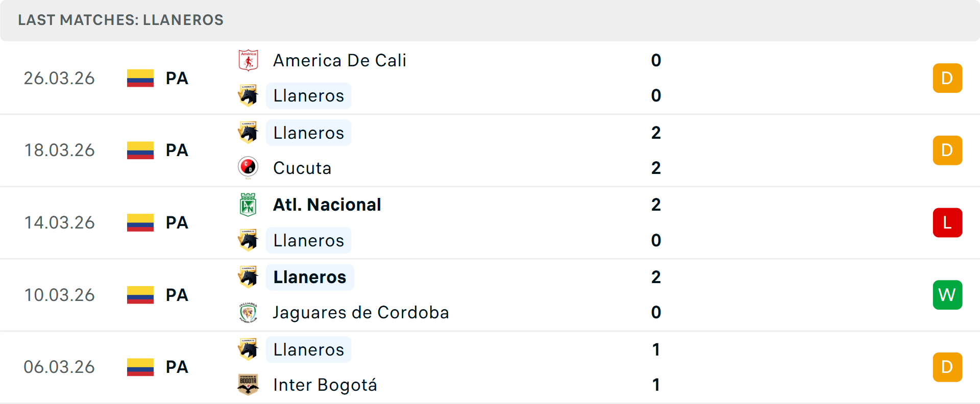980x404 pixels.
Task: Click the Inter Bogotá club crest
Action: 249,385
